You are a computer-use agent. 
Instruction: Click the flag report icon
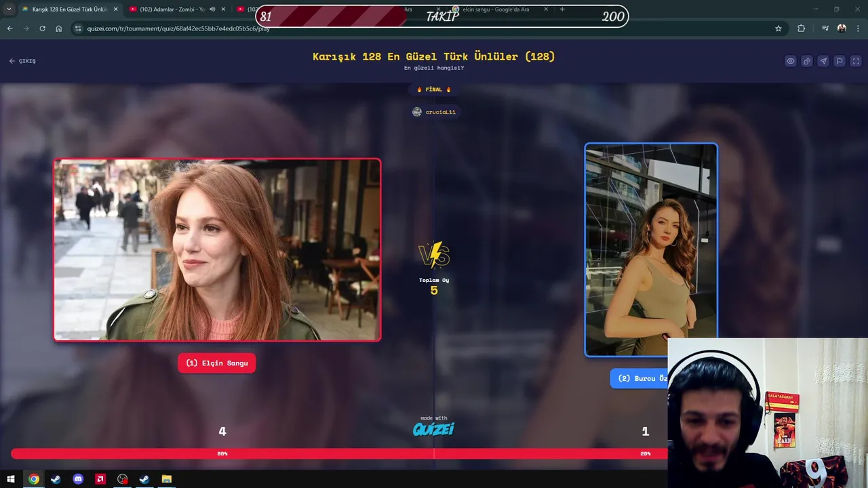[x=840, y=61]
